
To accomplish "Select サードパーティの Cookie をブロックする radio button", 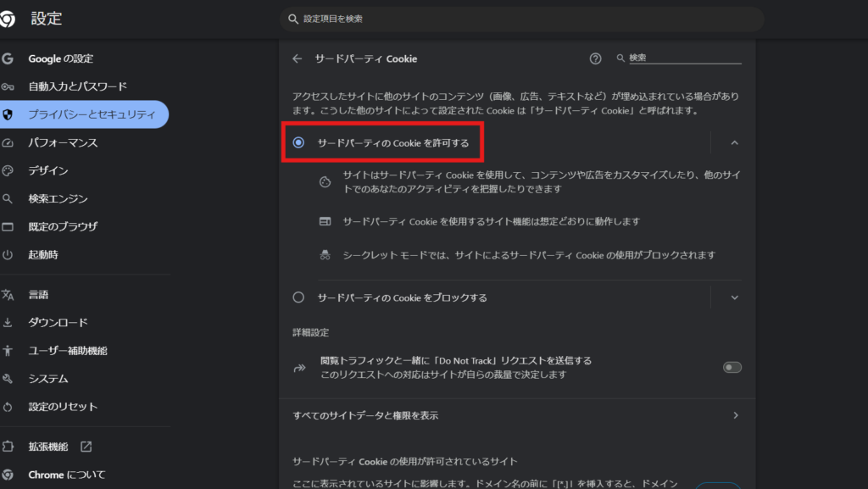I will click(x=298, y=297).
